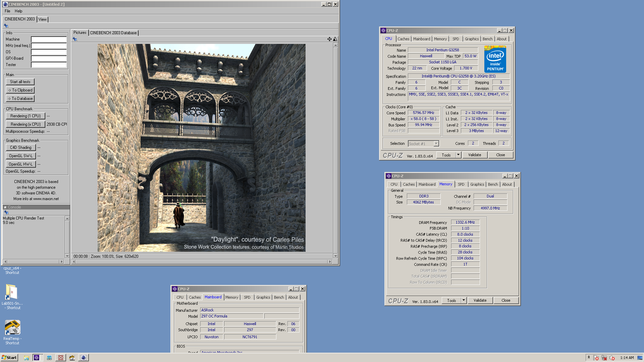Click the Machine input field
Viewport: 644px width, 362px height.
click(49, 39)
